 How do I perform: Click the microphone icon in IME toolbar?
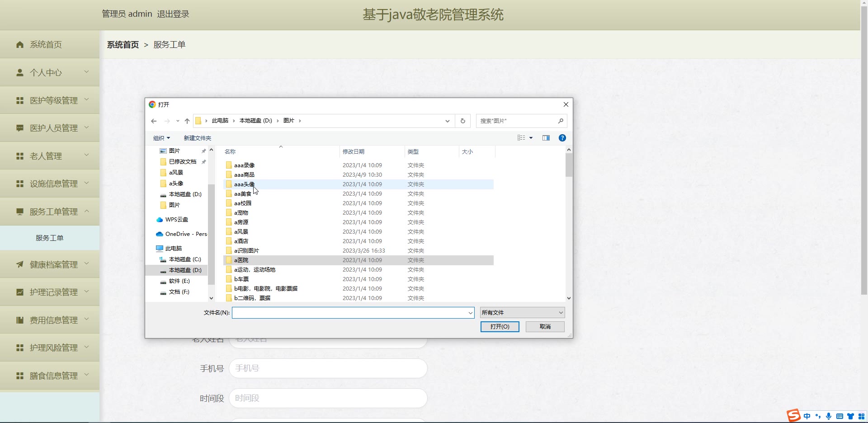[828, 416]
